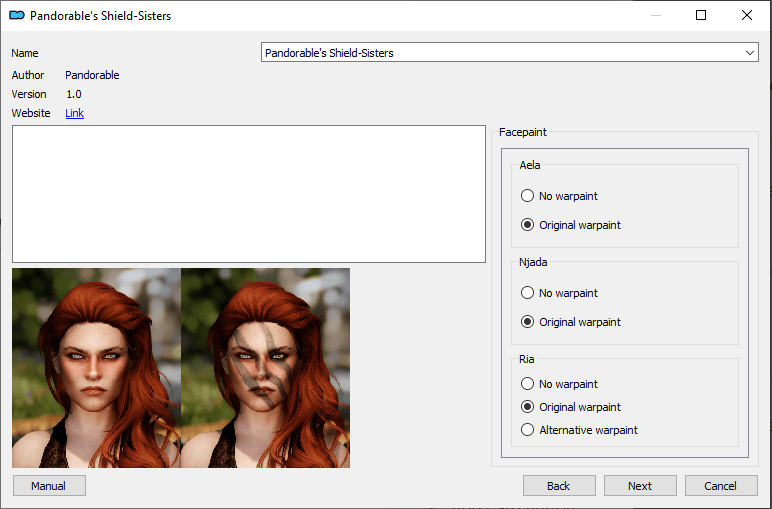Pick No warpaint for Ria
This screenshot has width=772, height=509.
click(x=559, y=384)
